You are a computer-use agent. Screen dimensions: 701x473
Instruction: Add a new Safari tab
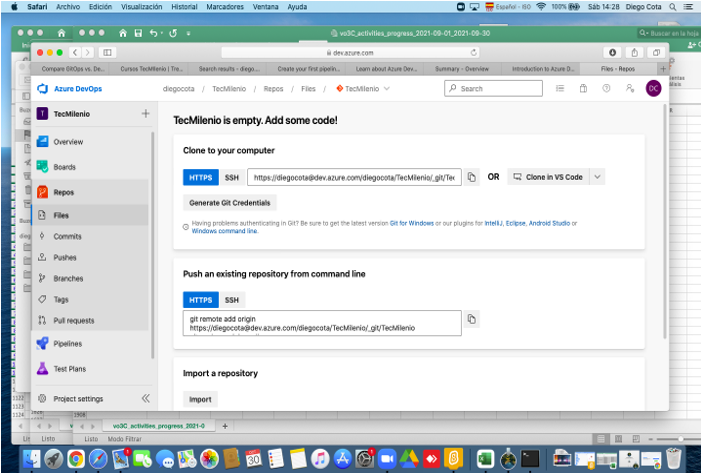point(663,69)
